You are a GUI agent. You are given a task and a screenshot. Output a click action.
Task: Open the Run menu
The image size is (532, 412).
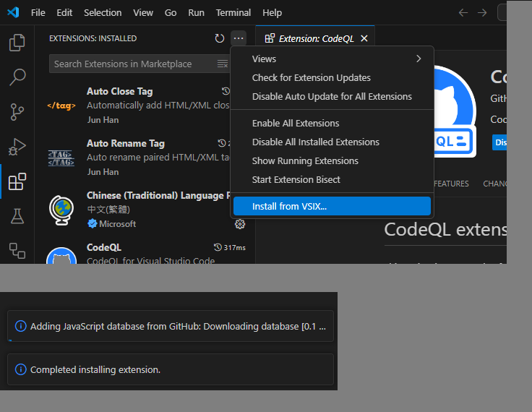[197, 13]
